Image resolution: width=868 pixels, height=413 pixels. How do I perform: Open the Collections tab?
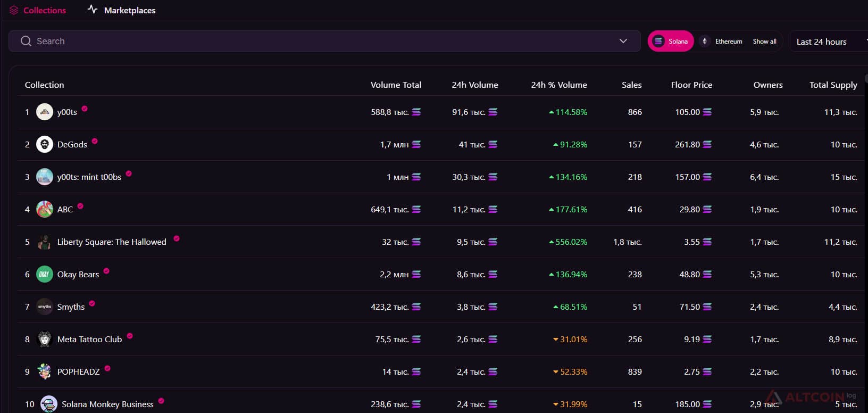37,10
